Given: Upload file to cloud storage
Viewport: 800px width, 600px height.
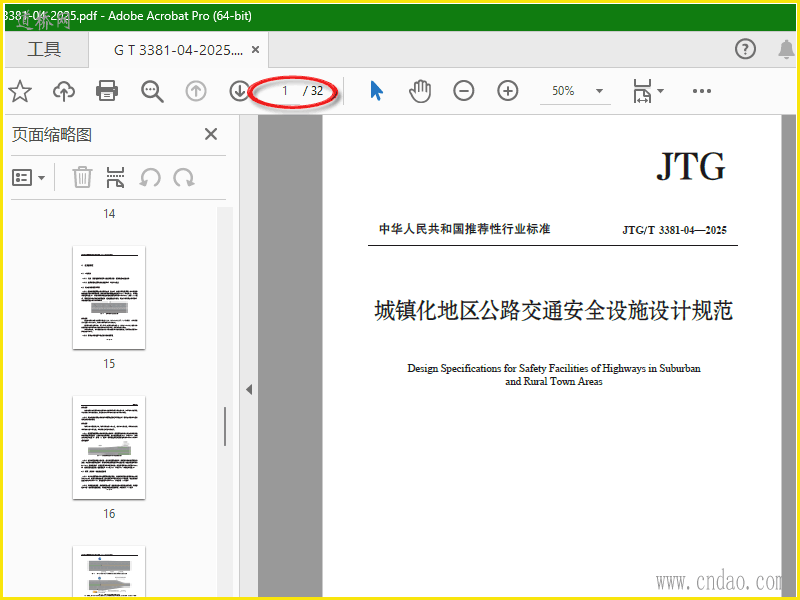Looking at the screenshot, I should [x=64, y=91].
